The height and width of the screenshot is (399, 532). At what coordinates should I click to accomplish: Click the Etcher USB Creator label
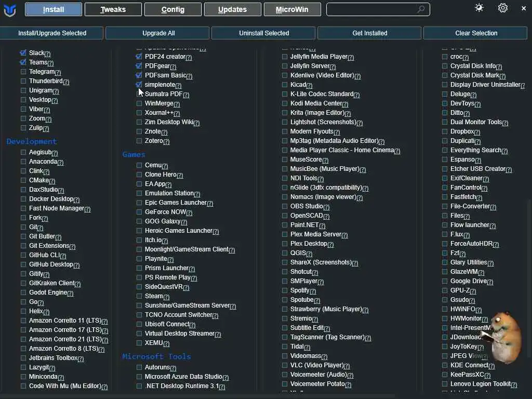[478, 169]
